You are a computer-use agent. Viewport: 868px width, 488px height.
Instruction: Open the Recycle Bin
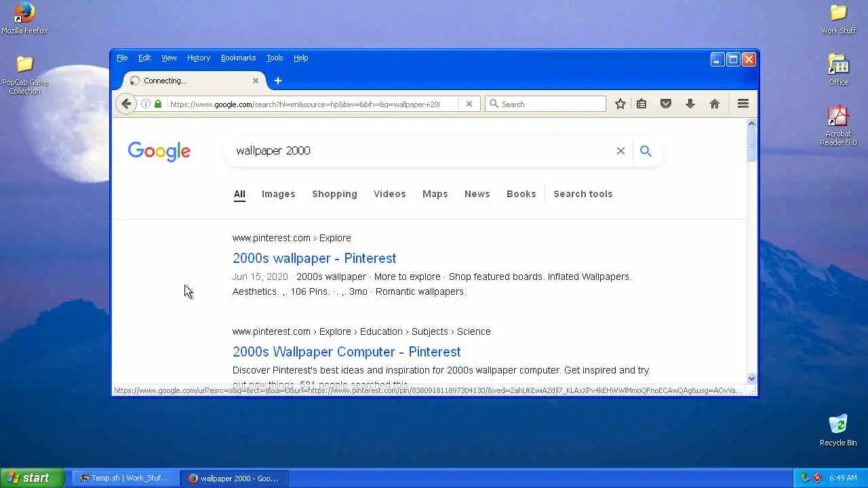(838, 430)
